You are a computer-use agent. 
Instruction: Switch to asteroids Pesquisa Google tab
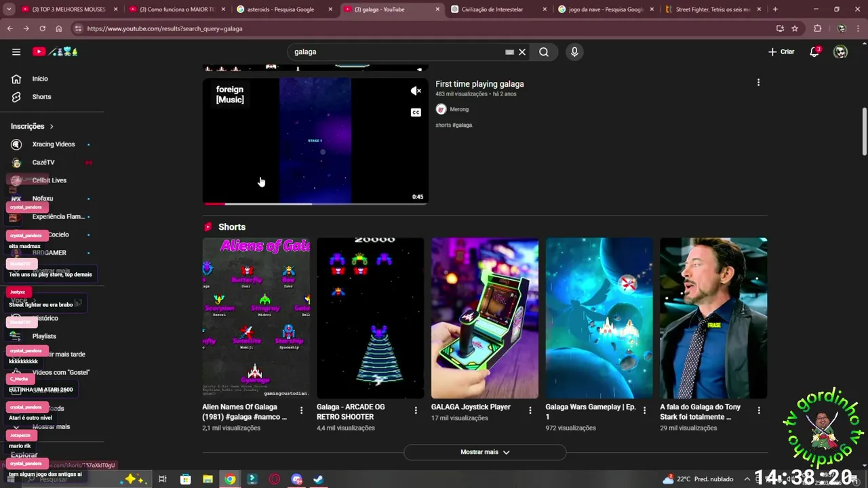pos(283,9)
